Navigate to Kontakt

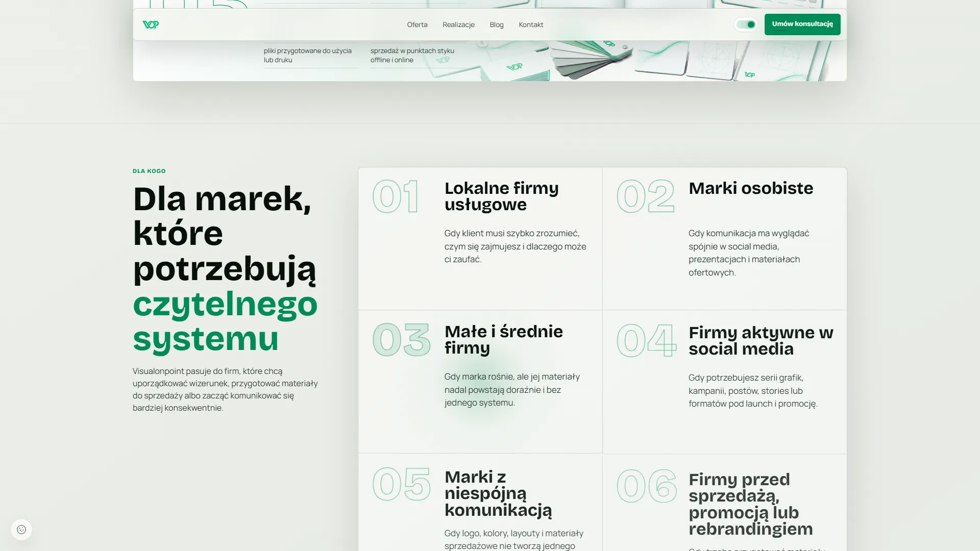point(531,24)
